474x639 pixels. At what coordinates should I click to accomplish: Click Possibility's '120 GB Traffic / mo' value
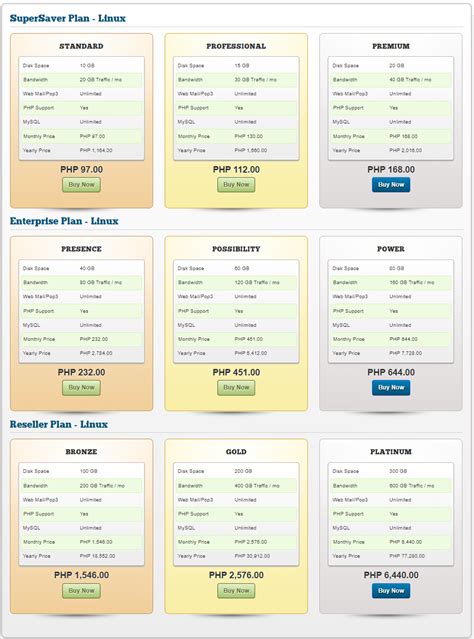(x=257, y=282)
